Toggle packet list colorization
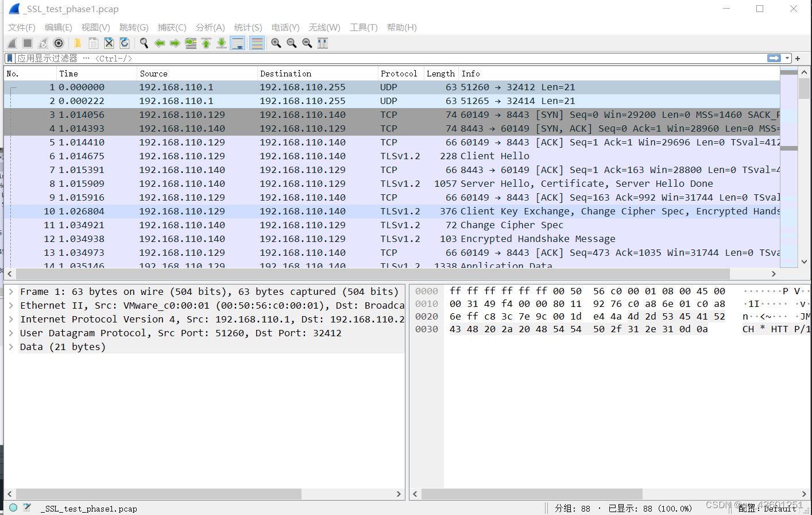Image resolution: width=812 pixels, height=515 pixels. (x=257, y=43)
